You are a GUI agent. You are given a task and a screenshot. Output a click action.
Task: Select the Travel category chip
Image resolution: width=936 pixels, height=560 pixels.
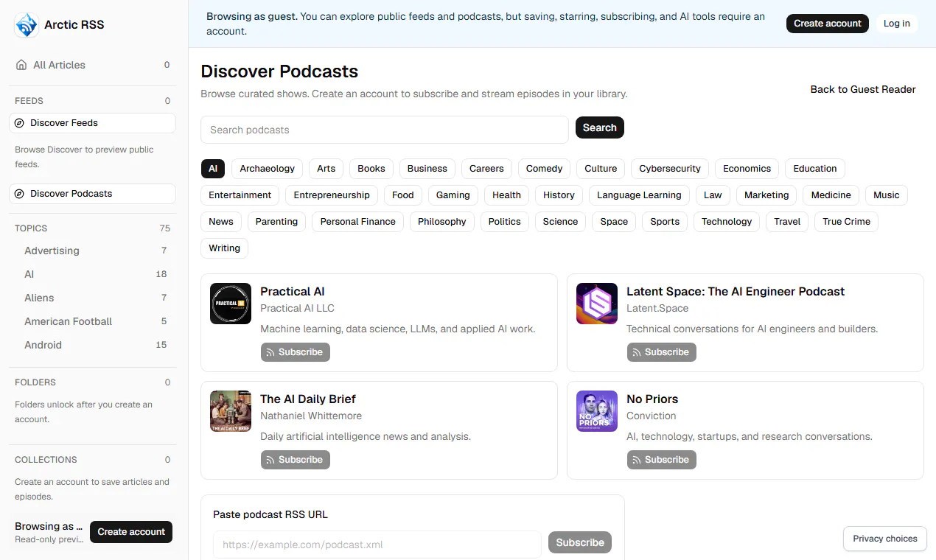coord(787,222)
